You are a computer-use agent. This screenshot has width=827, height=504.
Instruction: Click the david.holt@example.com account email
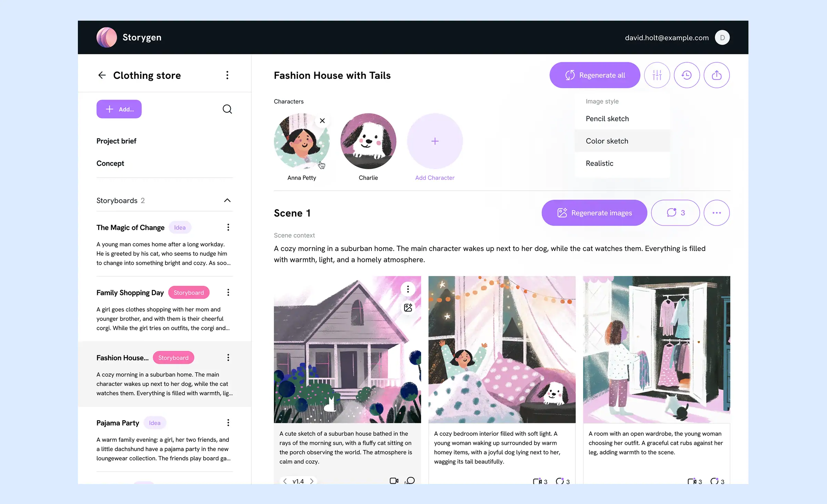667,38
